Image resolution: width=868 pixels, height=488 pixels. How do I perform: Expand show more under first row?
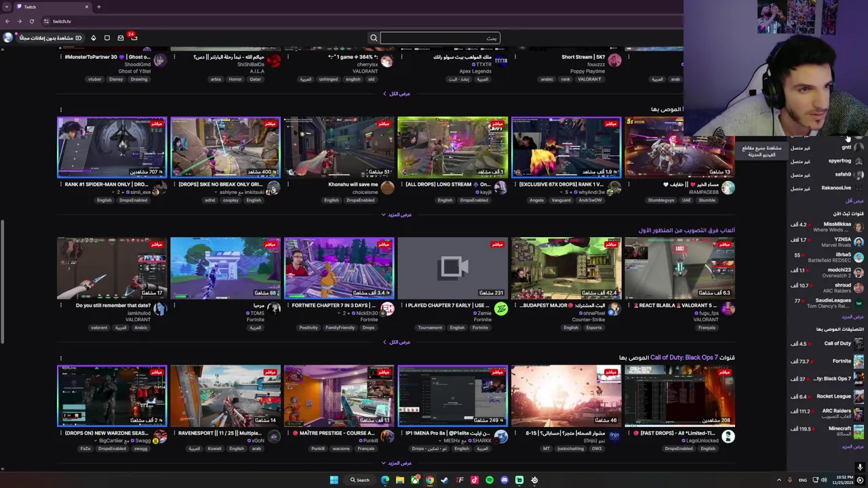[x=397, y=94]
